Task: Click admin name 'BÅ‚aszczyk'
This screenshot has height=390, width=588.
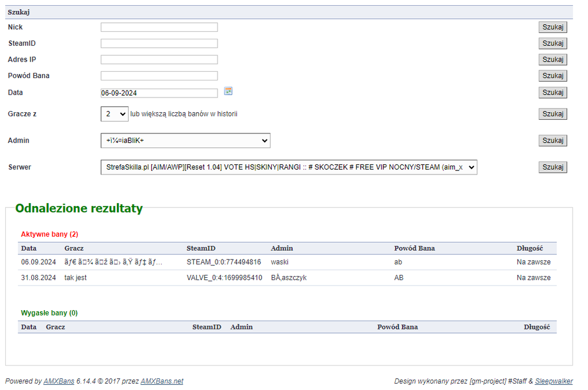Action: coord(289,278)
